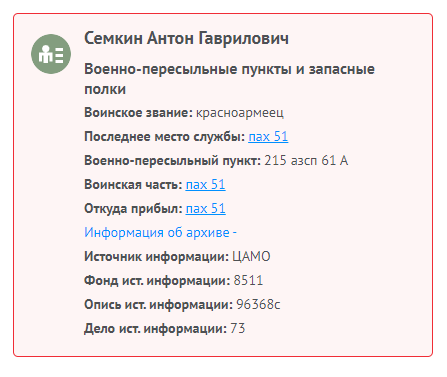Open the Семкин Антон Гаврилович record title

coord(186,38)
